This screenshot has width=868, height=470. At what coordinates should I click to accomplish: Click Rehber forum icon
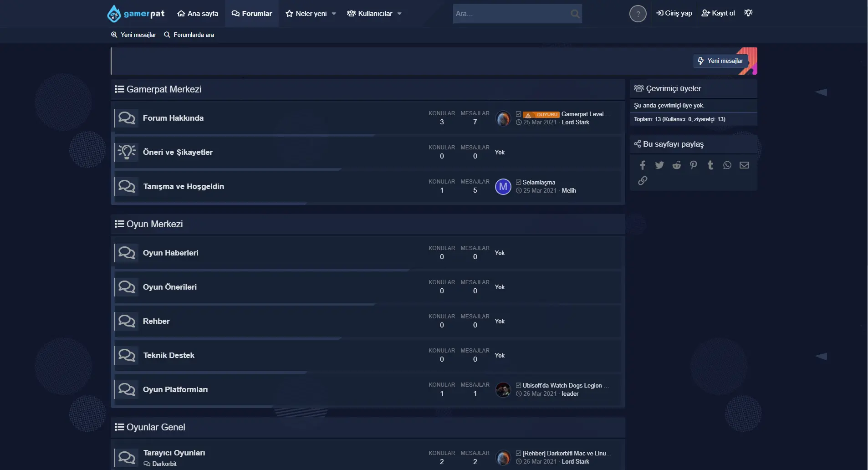pyautogui.click(x=127, y=321)
